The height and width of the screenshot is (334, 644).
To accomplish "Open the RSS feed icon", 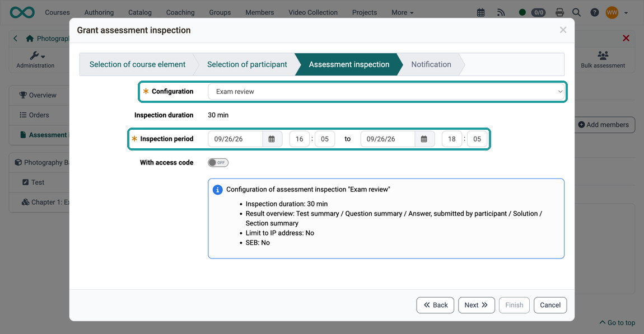I will click(501, 12).
